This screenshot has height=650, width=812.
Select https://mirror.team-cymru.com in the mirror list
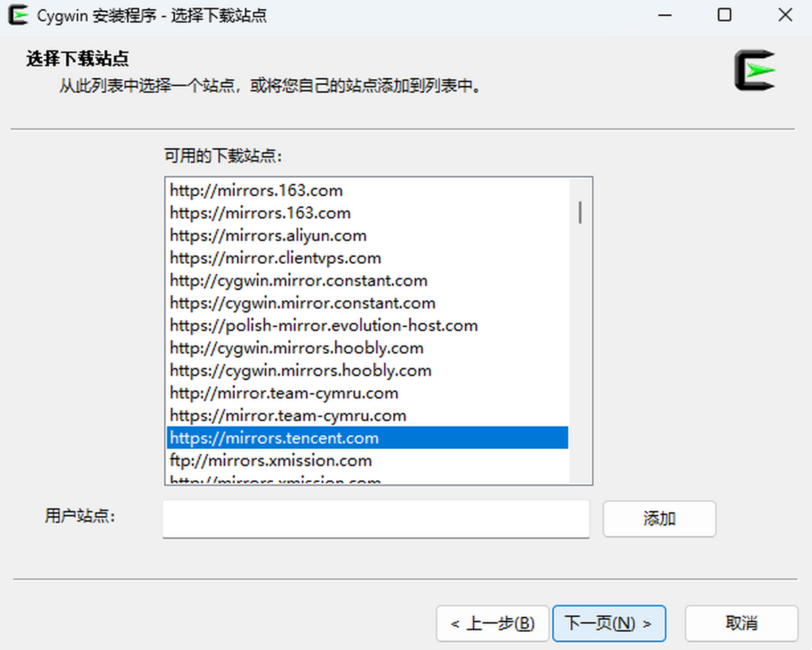click(x=367, y=415)
